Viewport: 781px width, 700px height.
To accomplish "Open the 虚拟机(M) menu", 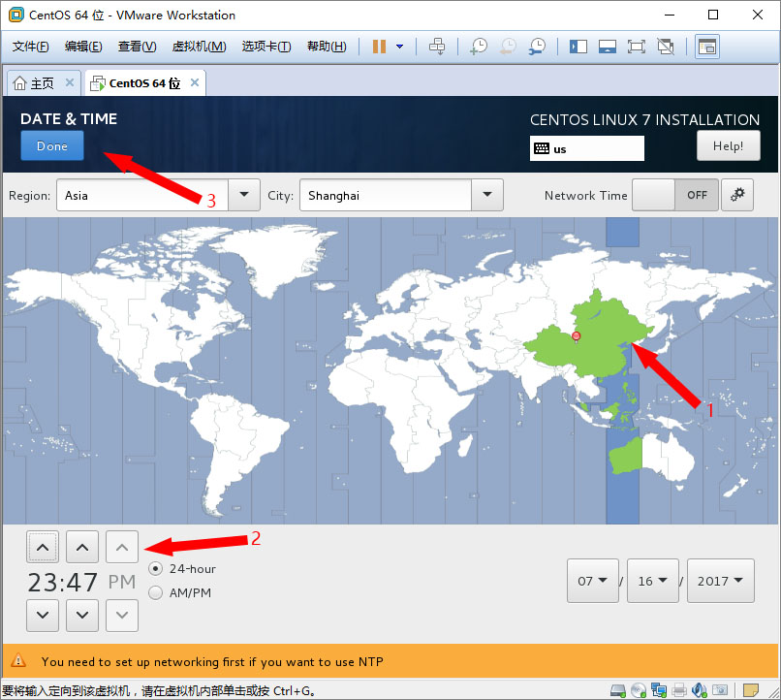I will (199, 47).
